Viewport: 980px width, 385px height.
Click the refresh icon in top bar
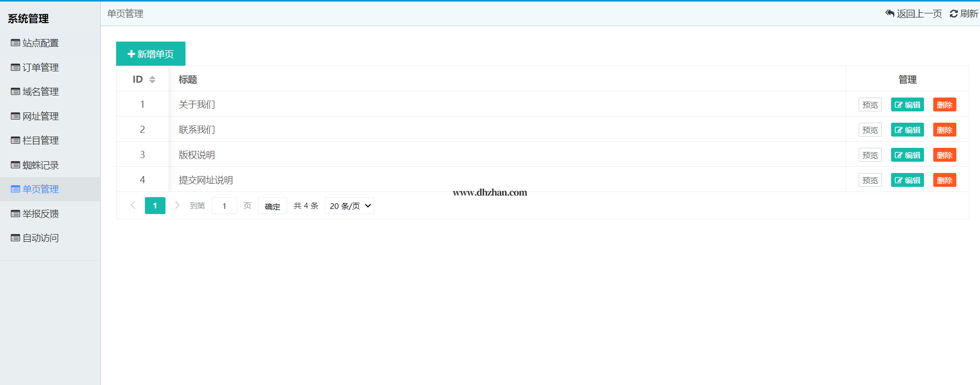(953, 14)
